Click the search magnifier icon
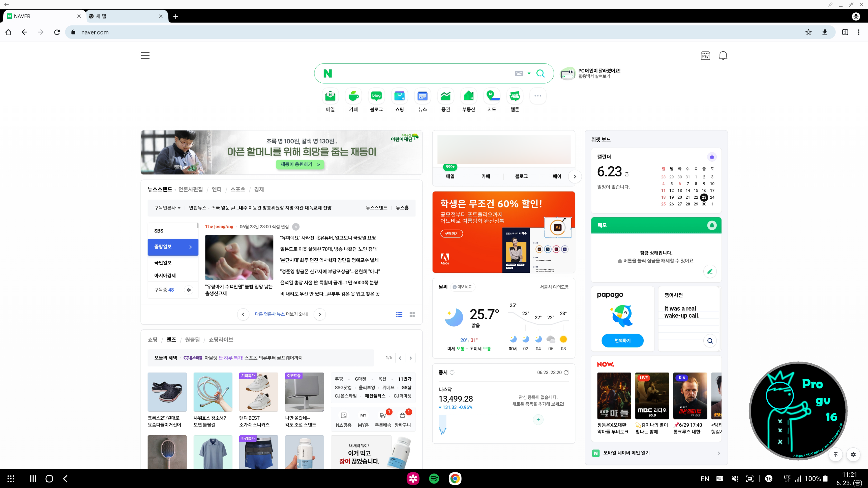Viewport: 868px width, 488px height. point(540,73)
